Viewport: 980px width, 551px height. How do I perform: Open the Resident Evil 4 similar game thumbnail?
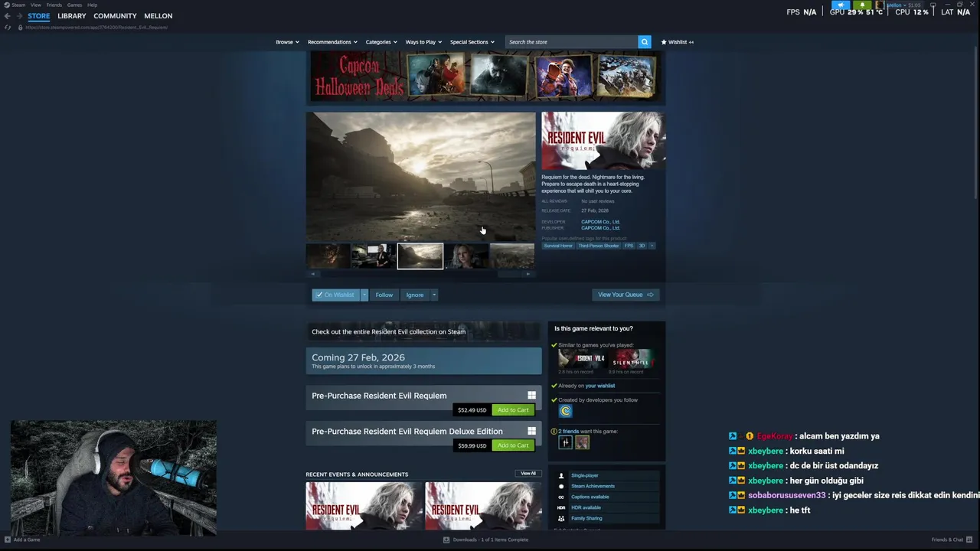(581, 359)
